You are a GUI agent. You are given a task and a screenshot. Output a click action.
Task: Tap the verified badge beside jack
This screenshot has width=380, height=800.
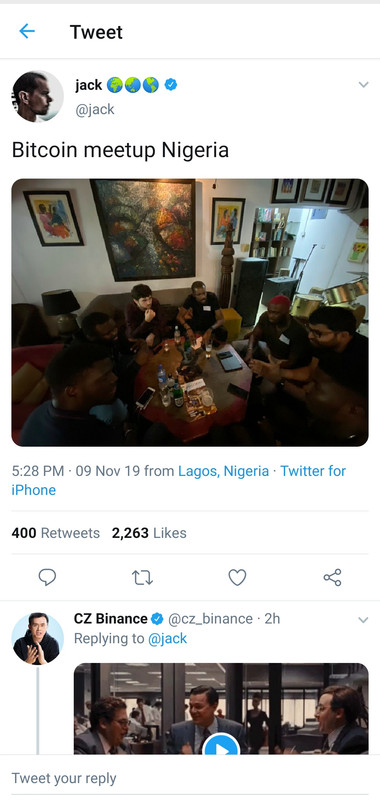(x=171, y=85)
